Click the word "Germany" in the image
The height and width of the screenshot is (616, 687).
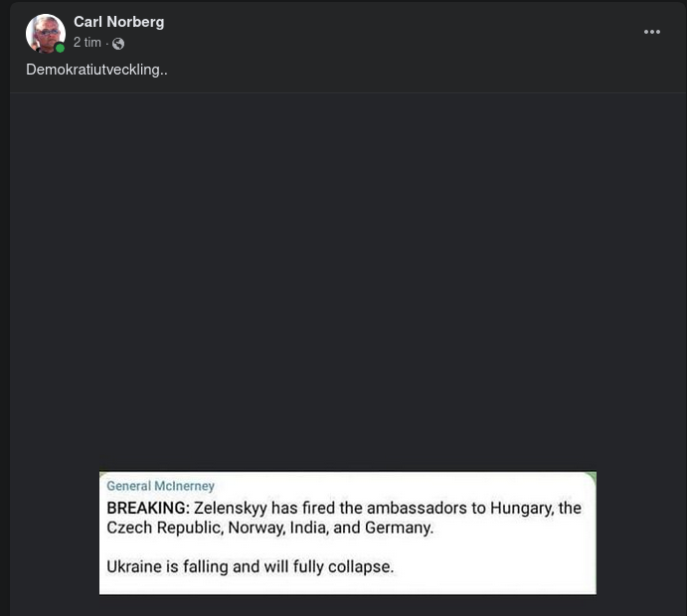click(399, 528)
